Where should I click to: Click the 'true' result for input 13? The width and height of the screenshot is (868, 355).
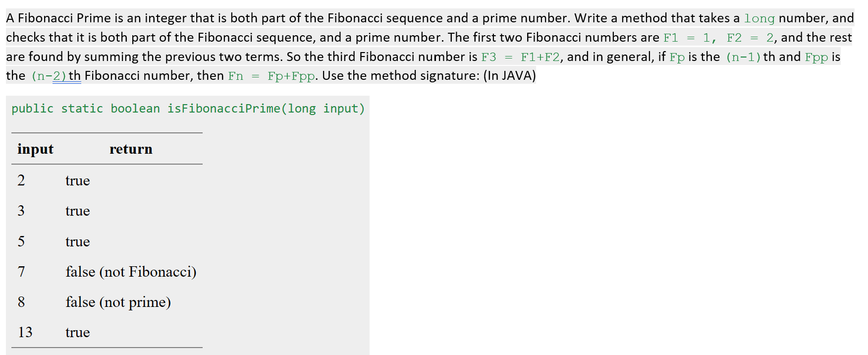tap(78, 332)
